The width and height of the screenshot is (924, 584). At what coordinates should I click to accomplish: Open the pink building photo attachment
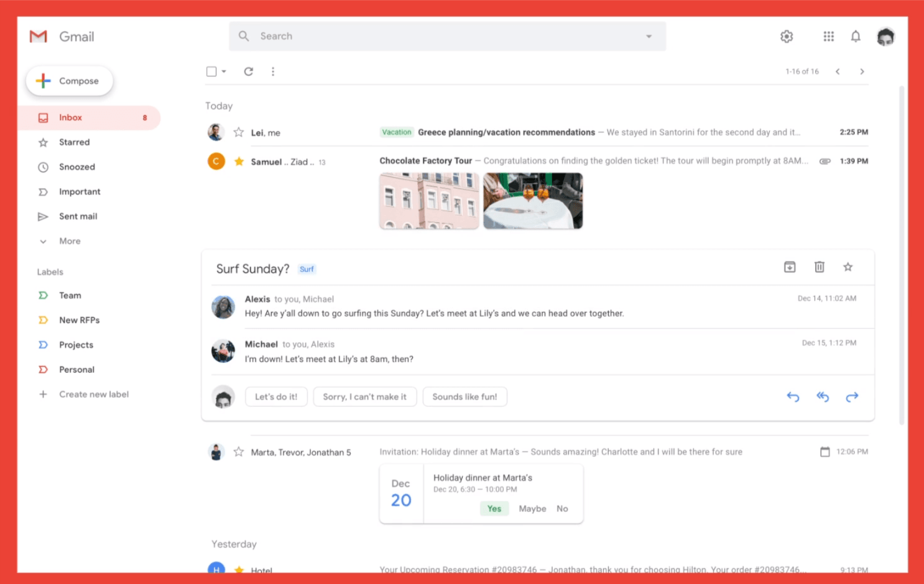coord(429,201)
